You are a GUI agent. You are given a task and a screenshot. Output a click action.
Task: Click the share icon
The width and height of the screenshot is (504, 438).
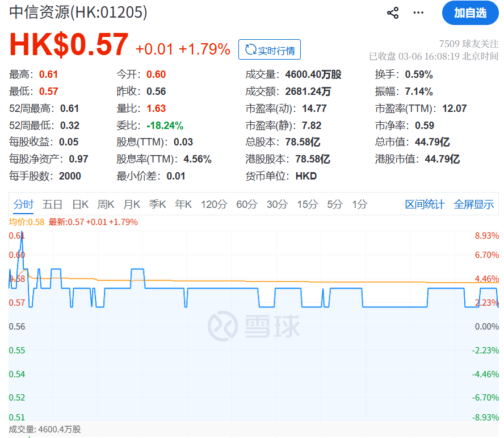(x=393, y=13)
